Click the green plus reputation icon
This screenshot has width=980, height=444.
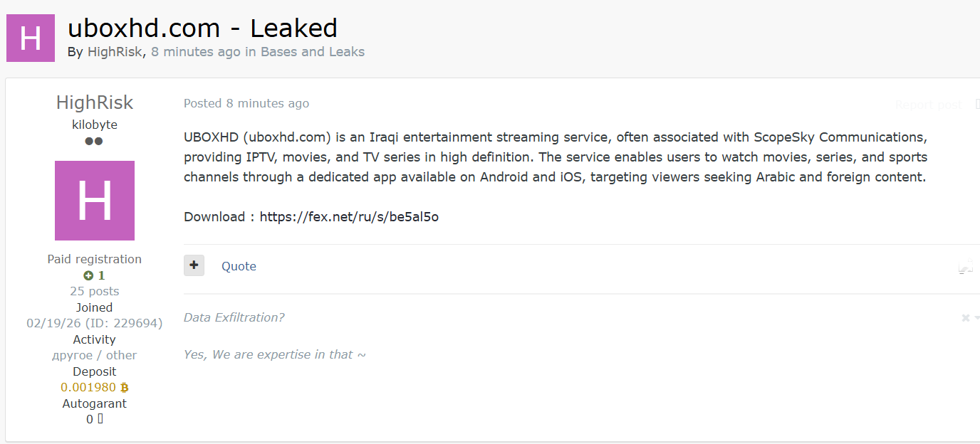[88, 275]
